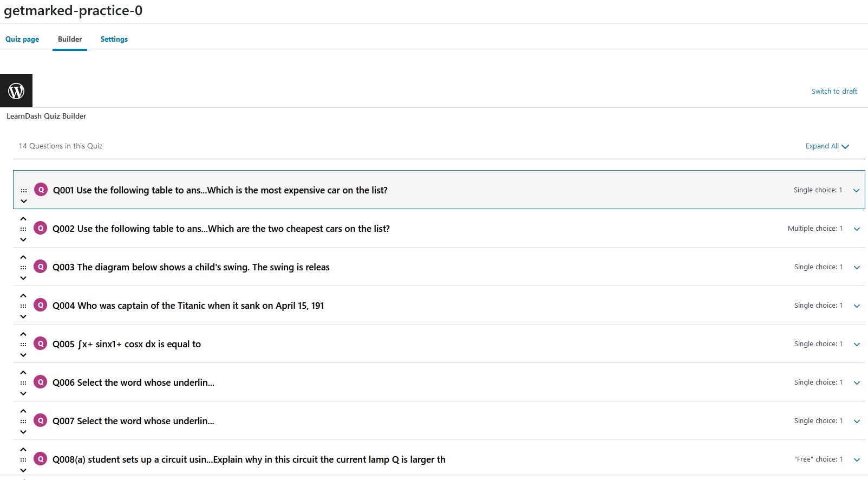Open question Q005 integral title
The width and height of the screenshot is (868, 480).
[127, 344]
